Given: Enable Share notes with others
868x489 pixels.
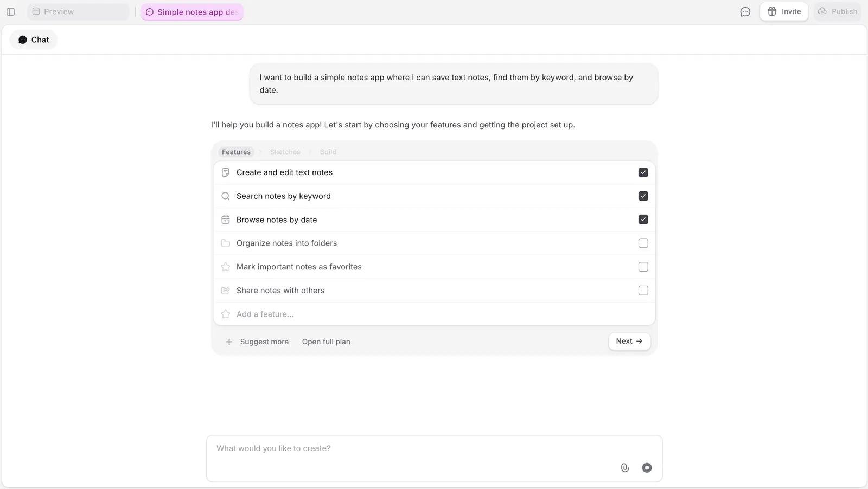Looking at the screenshot, I should (x=643, y=291).
